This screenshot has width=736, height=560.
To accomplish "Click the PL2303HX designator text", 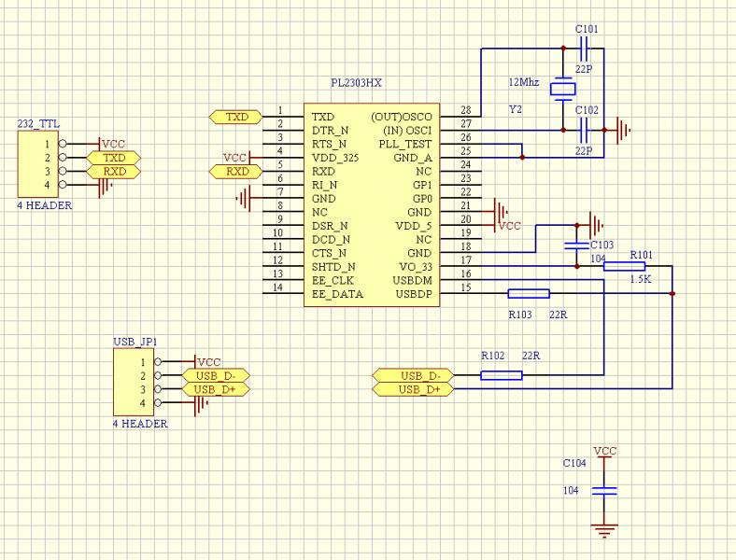I will click(x=359, y=83).
